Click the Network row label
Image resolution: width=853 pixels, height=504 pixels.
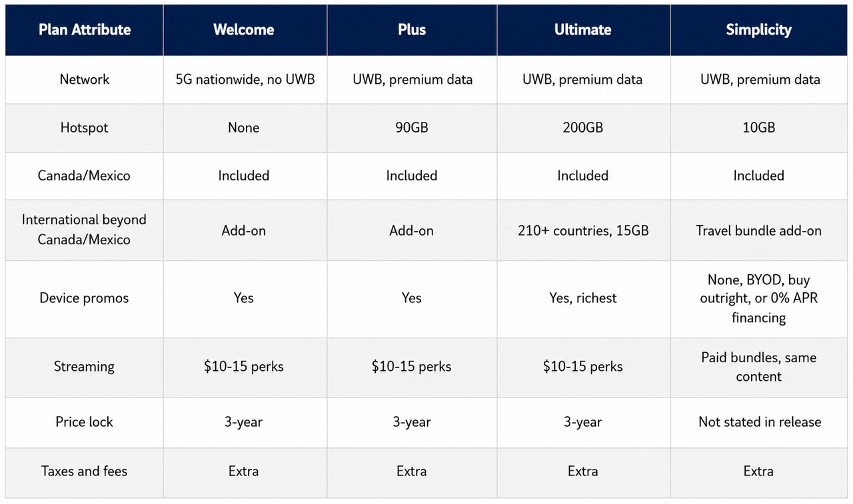click(x=85, y=79)
